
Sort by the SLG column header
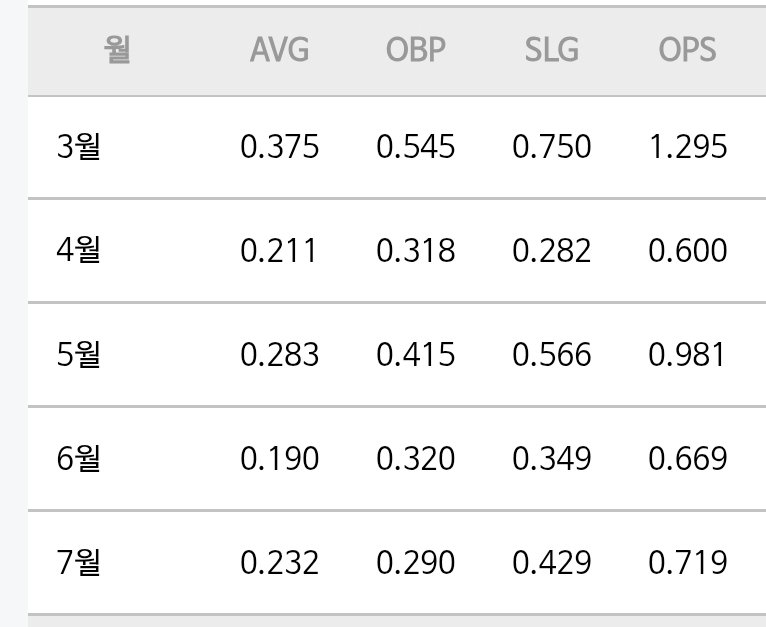click(x=552, y=49)
